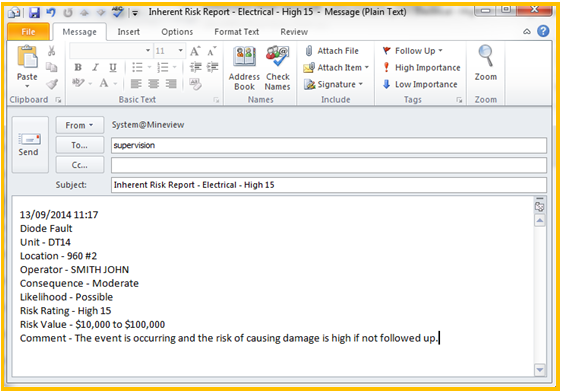
Task: Click into the Cc field
Action: tap(328, 165)
